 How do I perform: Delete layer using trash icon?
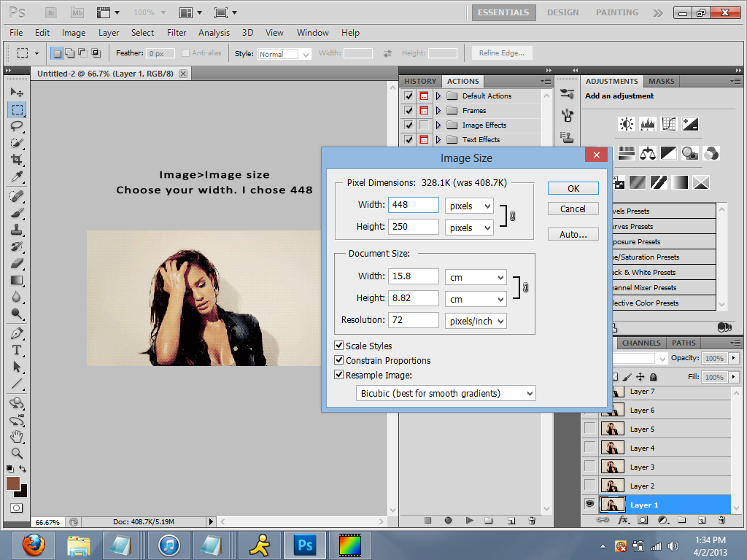click(x=721, y=521)
